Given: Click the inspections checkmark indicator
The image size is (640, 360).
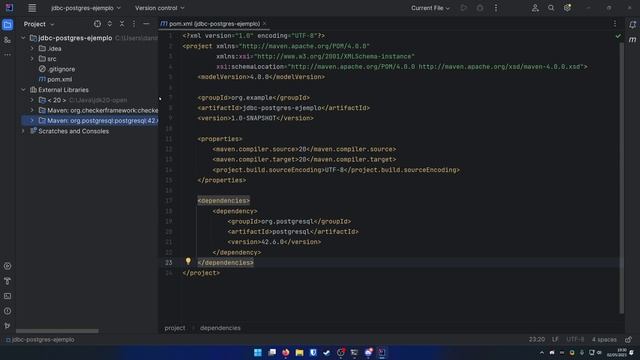Looking at the screenshot, I should point(618,36).
